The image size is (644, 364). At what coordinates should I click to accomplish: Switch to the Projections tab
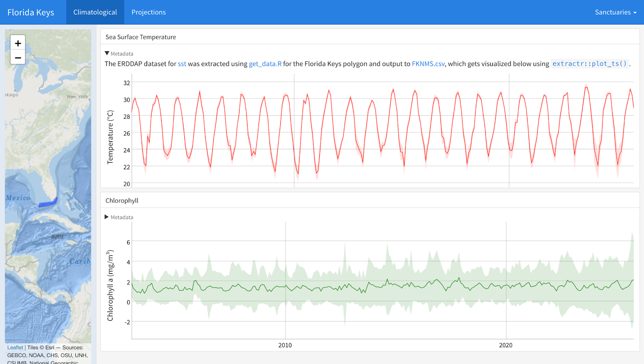coord(149,12)
